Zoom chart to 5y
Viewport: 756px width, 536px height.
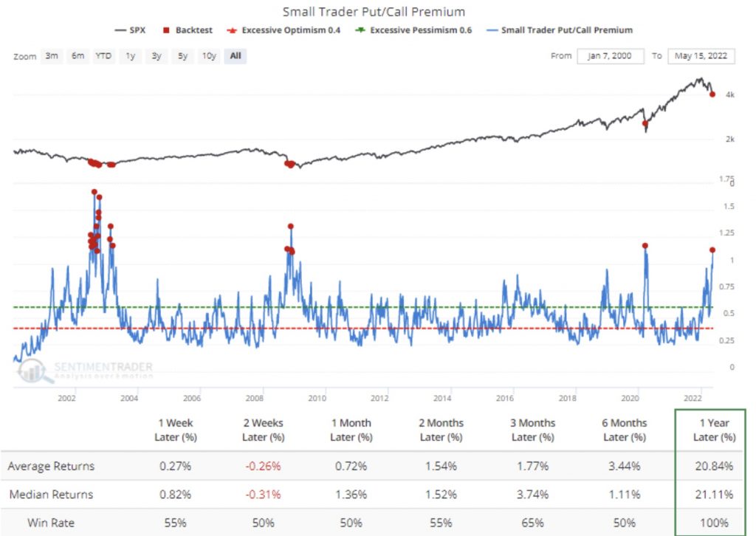pos(182,56)
